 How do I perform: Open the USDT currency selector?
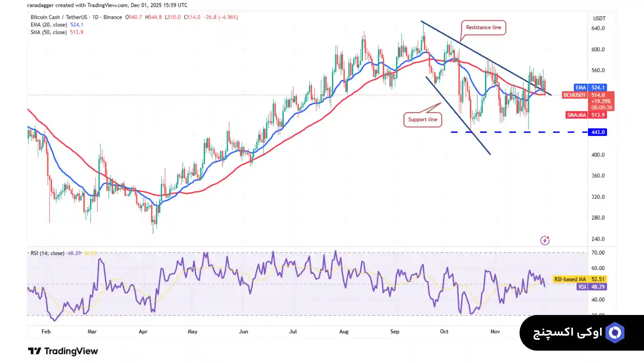point(599,18)
